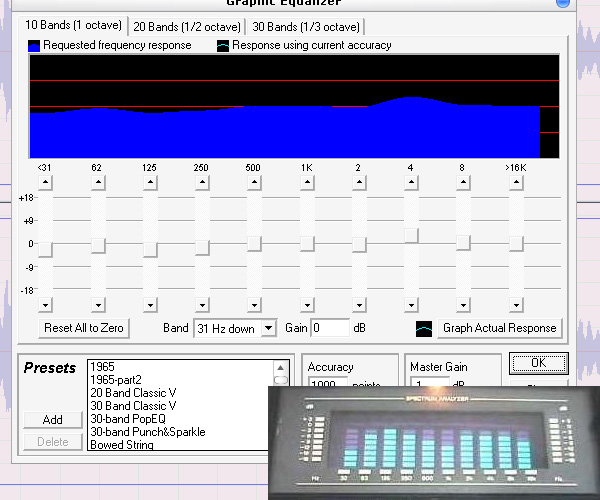Click the <31 band slider thumb
Viewport: 600px width, 500px height.
pyautogui.click(x=46, y=250)
